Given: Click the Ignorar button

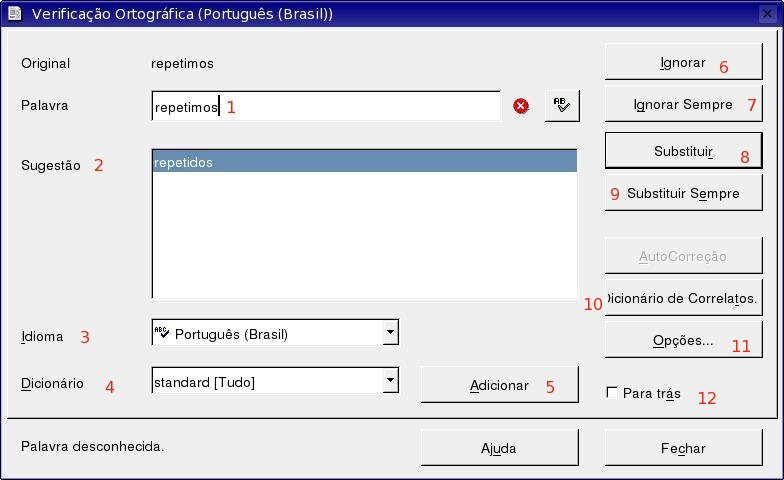Looking at the screenshot, I should click(684, 62).
